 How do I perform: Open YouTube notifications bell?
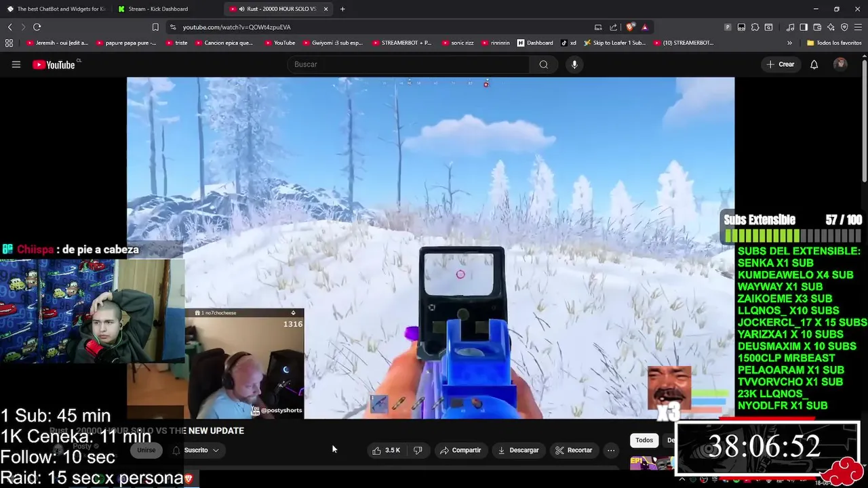tap(814, 64)
